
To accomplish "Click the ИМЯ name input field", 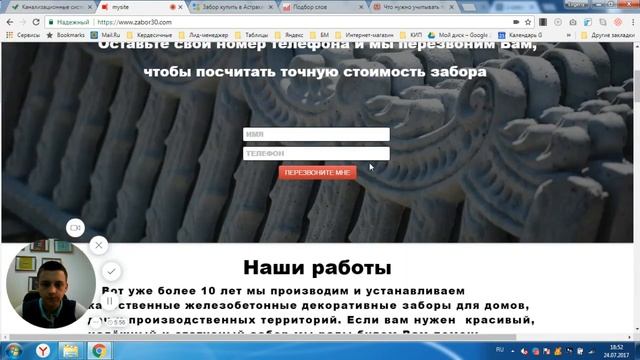I will pyautogui.click(x=316, y=134).
